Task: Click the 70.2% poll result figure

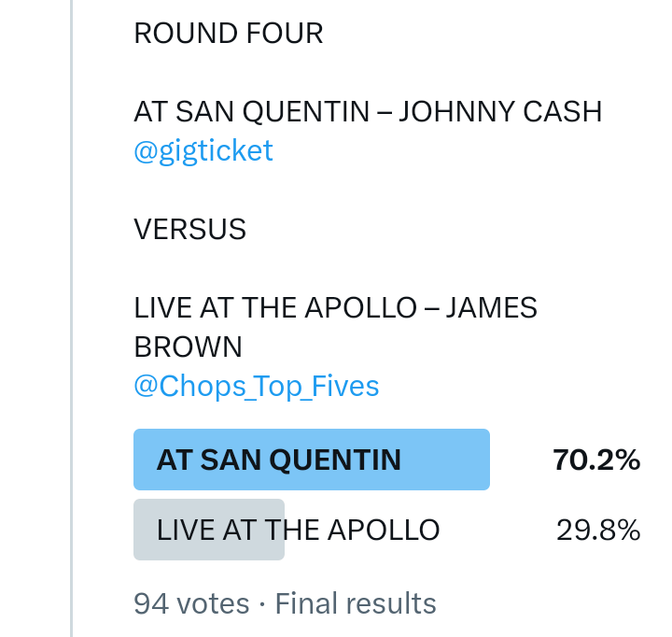Action: (x=595, y=460)
